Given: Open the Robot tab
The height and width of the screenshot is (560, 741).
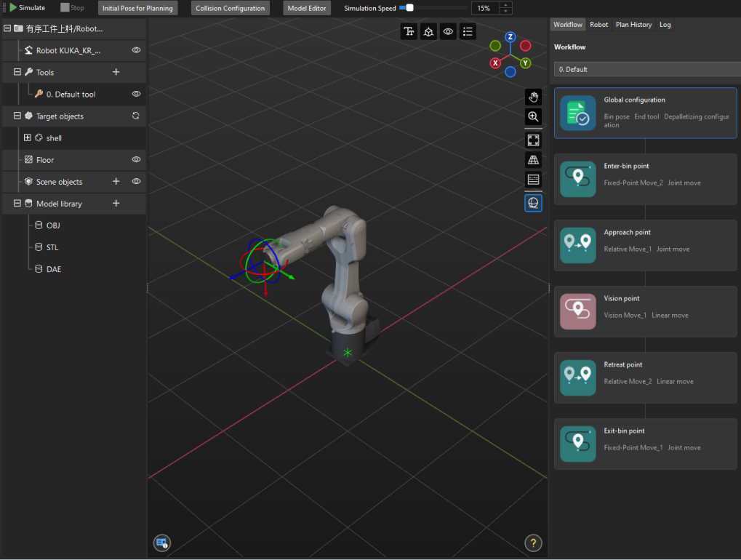Looking at the screenshot, I should coord(598,24).
